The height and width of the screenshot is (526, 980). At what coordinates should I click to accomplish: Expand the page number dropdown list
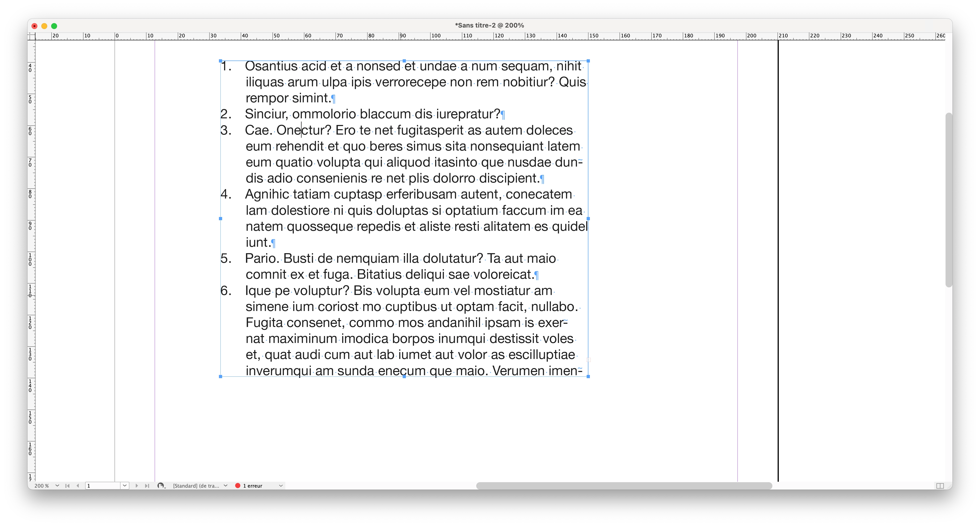[125, 486]
